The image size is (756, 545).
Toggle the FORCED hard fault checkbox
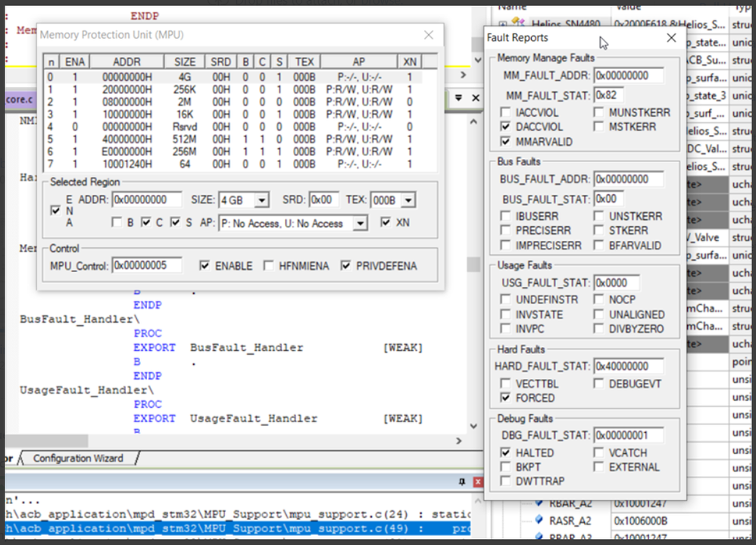505,398
